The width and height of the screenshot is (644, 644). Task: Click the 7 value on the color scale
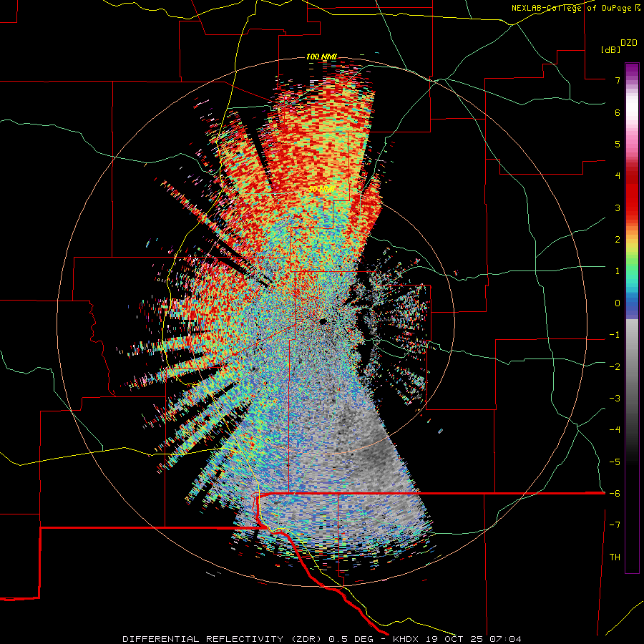tap(618, 80)
